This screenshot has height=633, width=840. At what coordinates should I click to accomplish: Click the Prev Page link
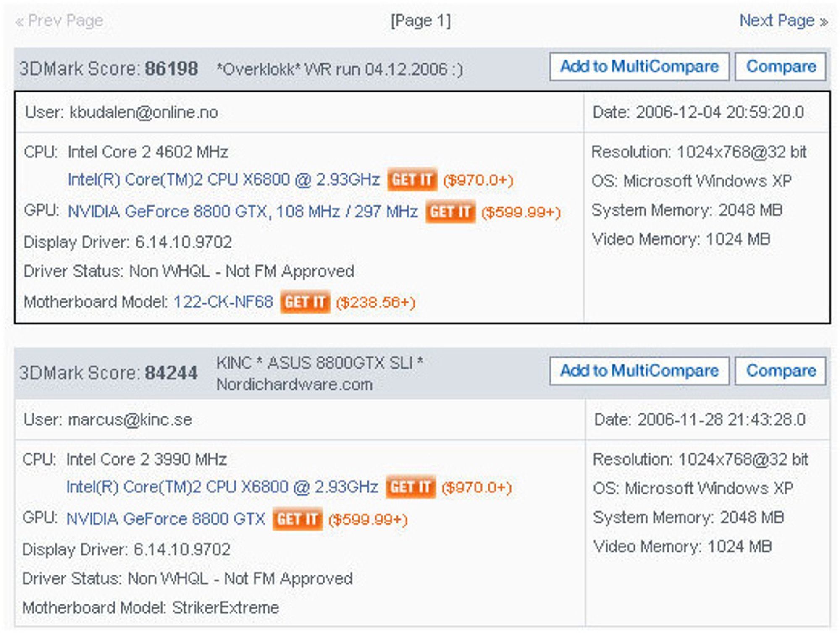coord(59,21)
